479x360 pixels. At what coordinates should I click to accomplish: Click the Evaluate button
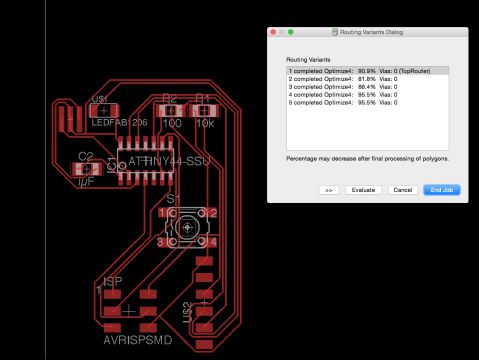[x=363, y=190]
